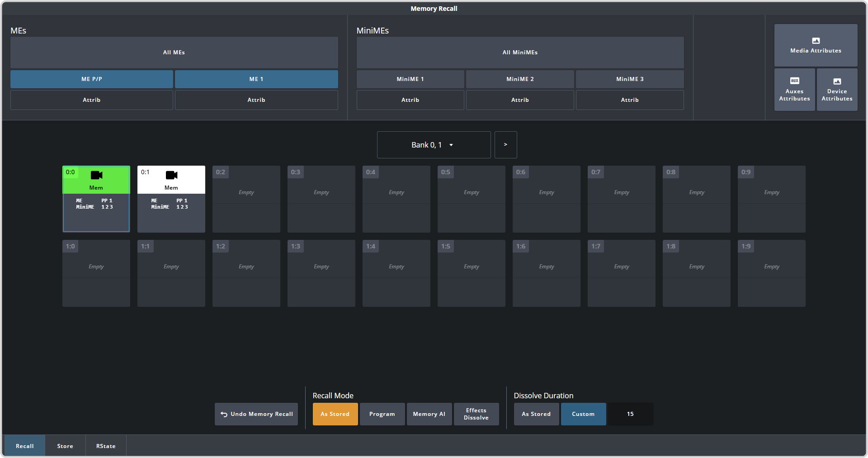
Task: Toggle MiniME 3 selection
Action: pos(630,79)
